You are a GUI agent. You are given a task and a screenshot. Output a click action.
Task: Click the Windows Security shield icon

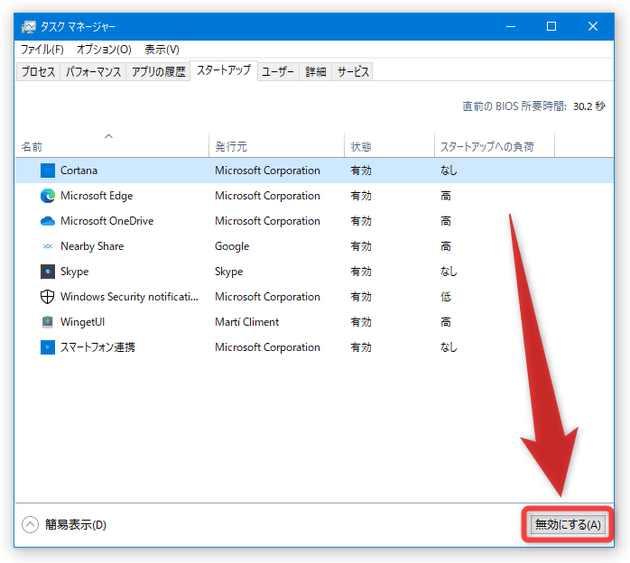click(x=47, y=297)
